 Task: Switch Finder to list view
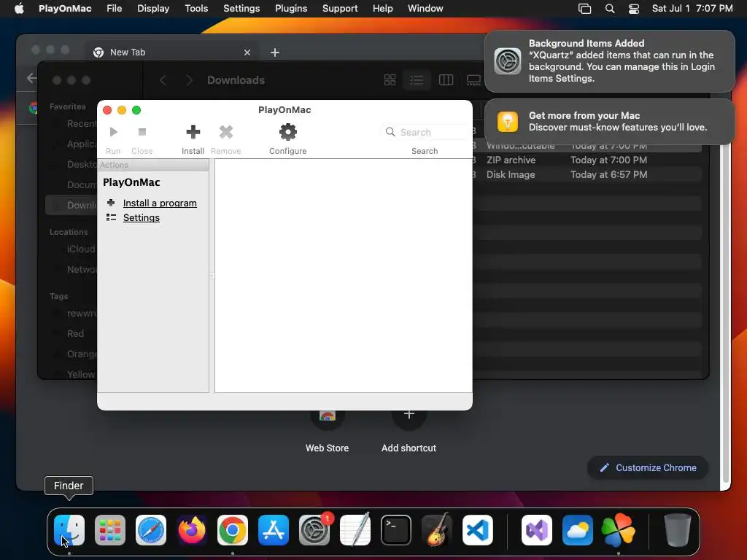click(417, 80)
